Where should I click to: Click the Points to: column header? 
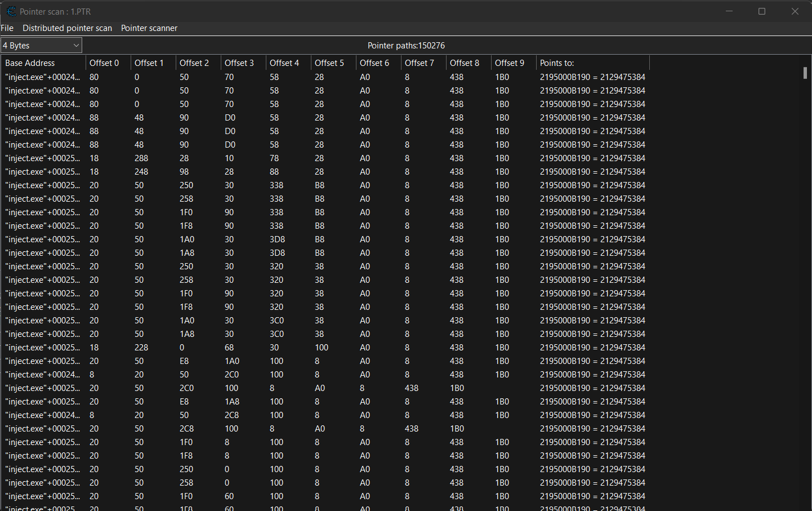592,63
